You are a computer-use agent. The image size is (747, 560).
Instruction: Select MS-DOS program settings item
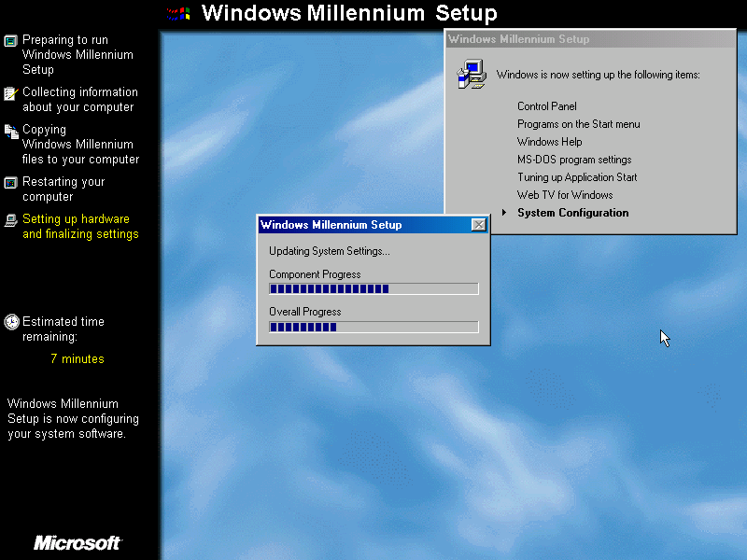click(574, 160)
